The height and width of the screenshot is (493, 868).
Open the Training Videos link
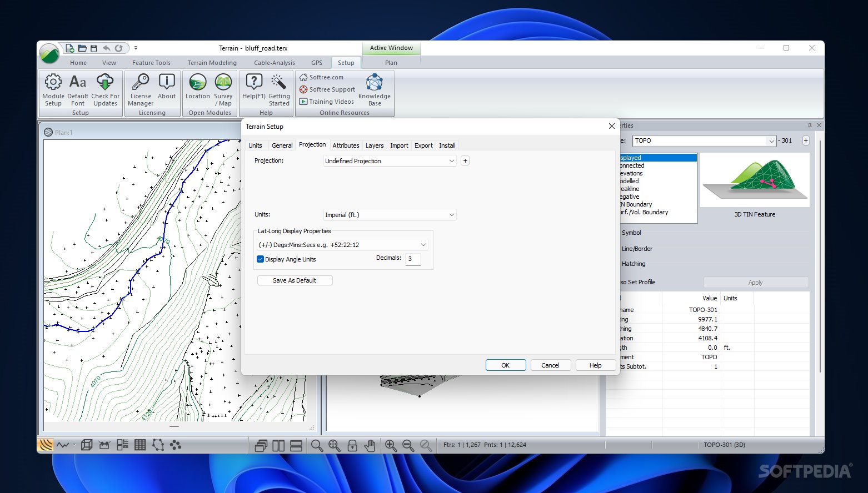pyautogui.click(x=327, y=102)
